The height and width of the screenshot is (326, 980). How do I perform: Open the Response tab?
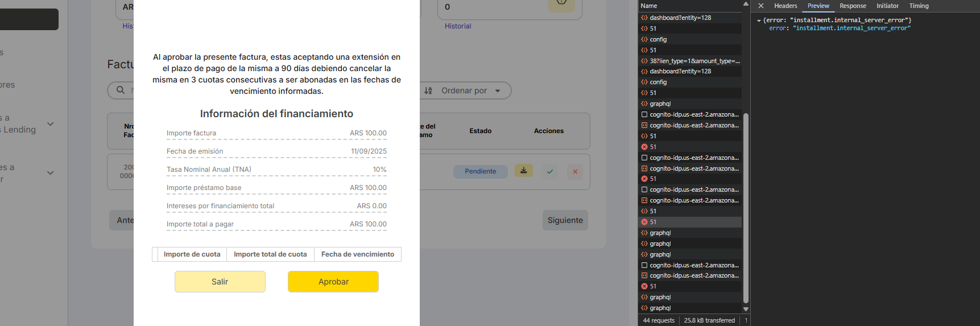point(853,6)
